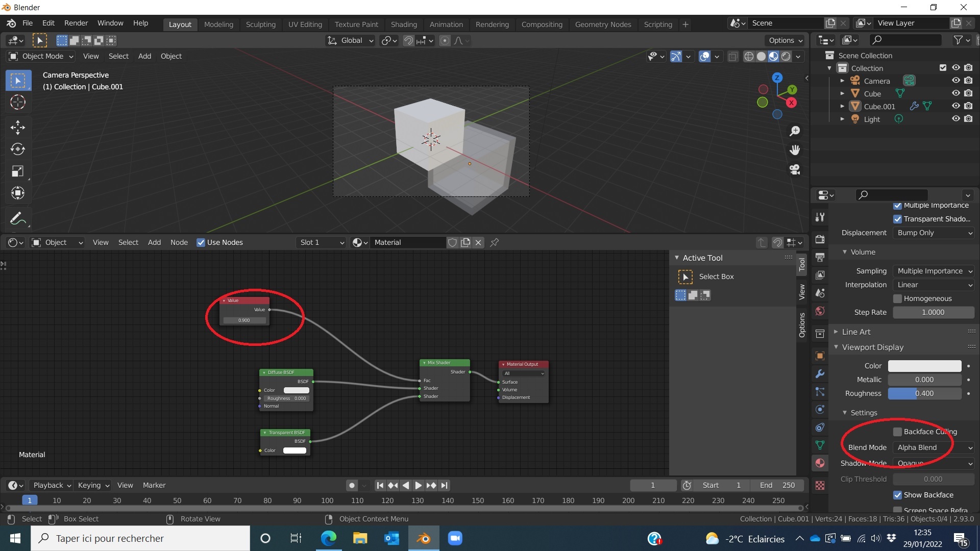Open Modifier properties wrench tab
980x551 pixels.
click(820, 374)
